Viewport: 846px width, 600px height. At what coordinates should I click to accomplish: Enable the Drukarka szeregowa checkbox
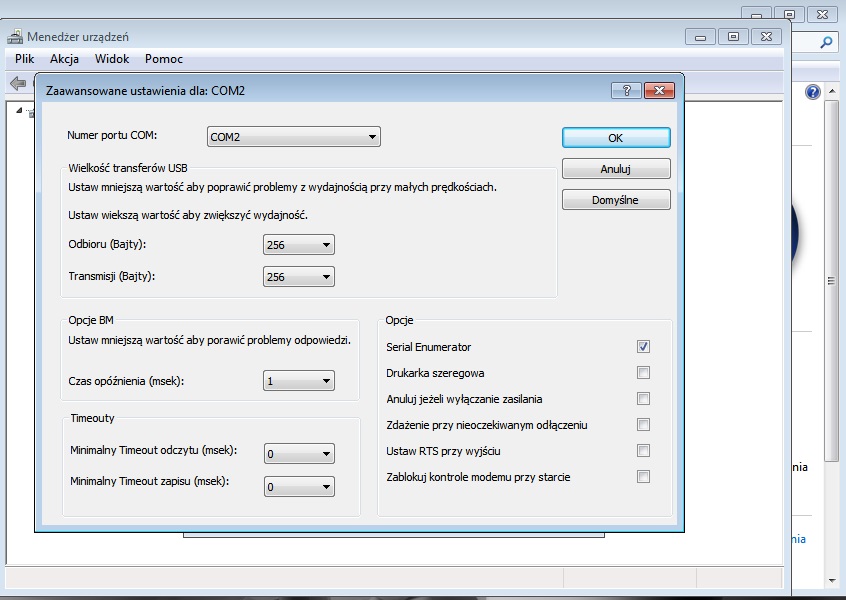pos(643,372)
